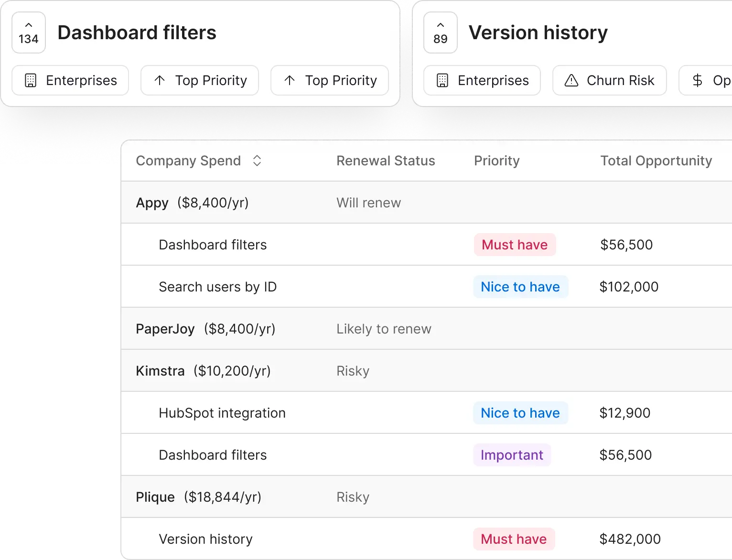
Task: Sort by Company Spend using the chevron arrows
Action: (257, 161)
